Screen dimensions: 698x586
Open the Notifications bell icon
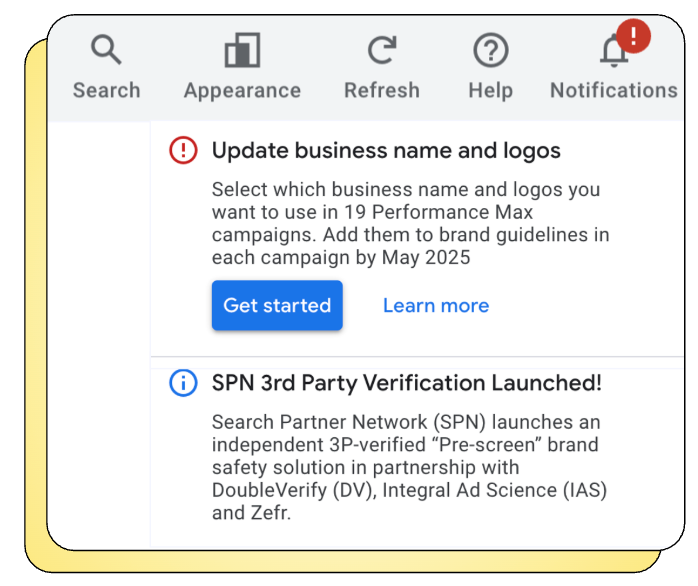pyautogui.click(x=613, y=52)
